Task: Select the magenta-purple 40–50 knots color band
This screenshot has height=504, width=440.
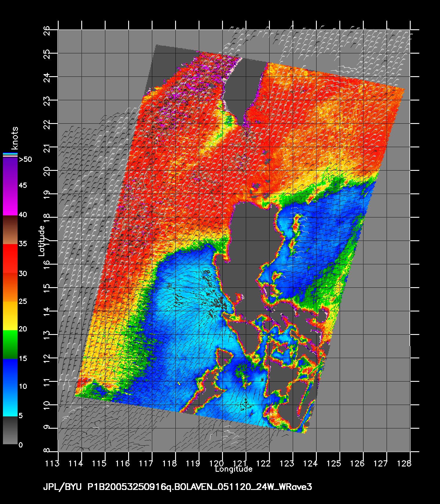Action: (10, 186)
